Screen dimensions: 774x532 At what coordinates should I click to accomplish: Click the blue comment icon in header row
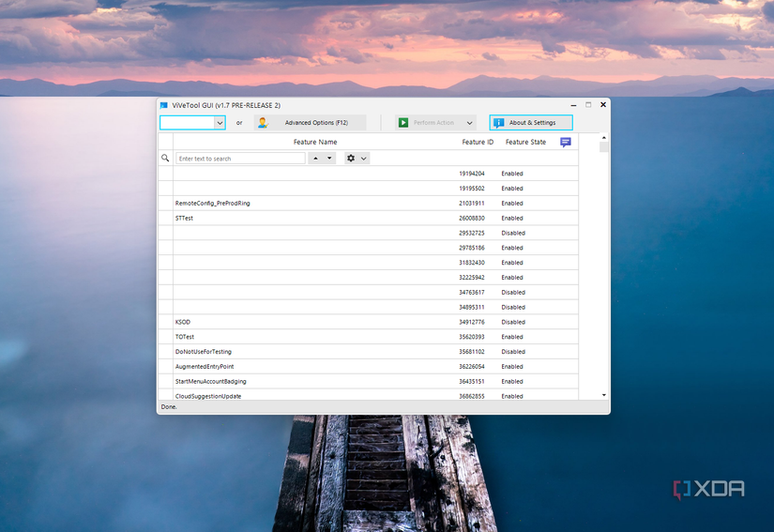565,143
